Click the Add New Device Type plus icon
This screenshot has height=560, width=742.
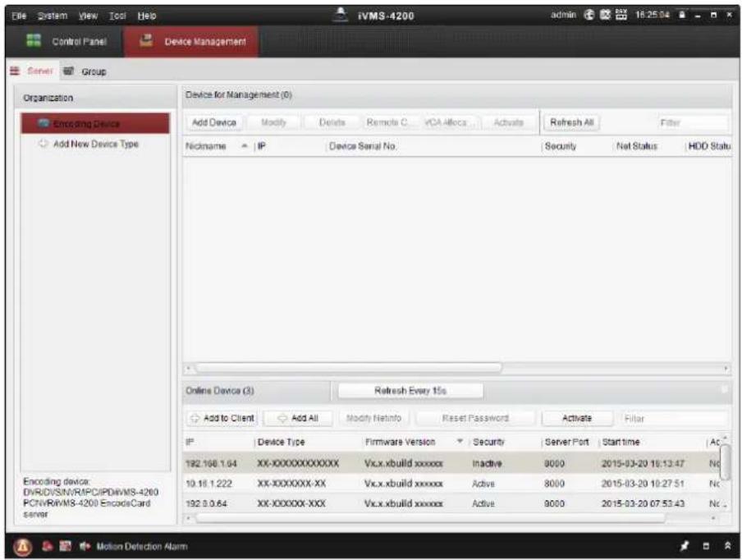pyautogui.click(x=43, y=144)
